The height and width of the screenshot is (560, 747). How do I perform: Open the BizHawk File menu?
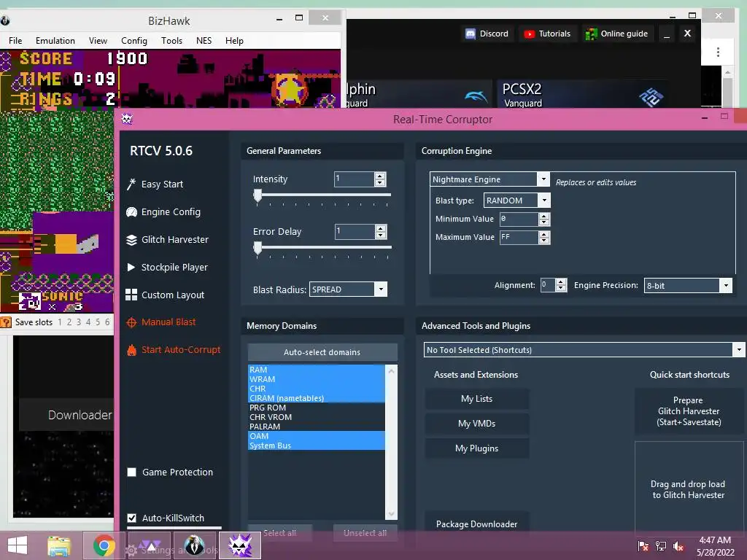coord(15,41)
